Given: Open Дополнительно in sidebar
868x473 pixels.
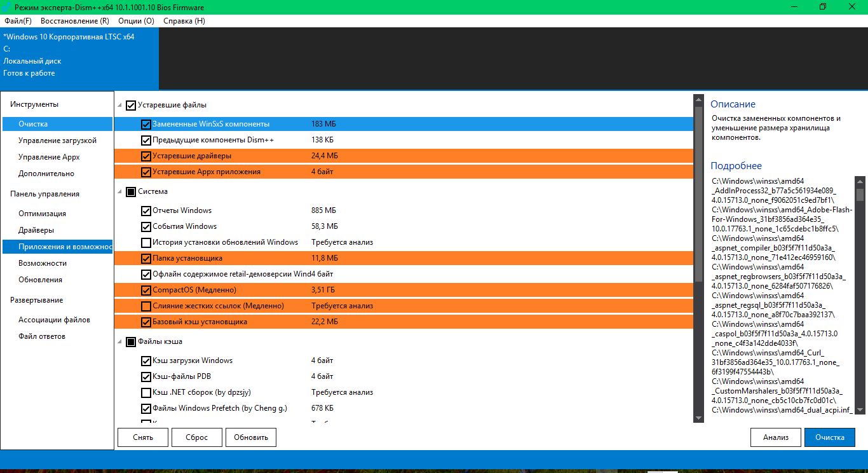Looking at the screenshot, I should (57, 174).
